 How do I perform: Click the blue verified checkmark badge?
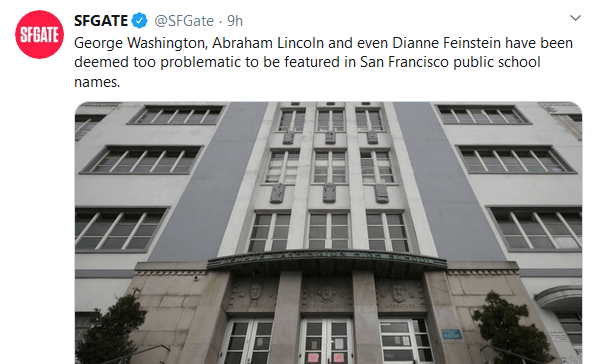(x=140, y=21)
